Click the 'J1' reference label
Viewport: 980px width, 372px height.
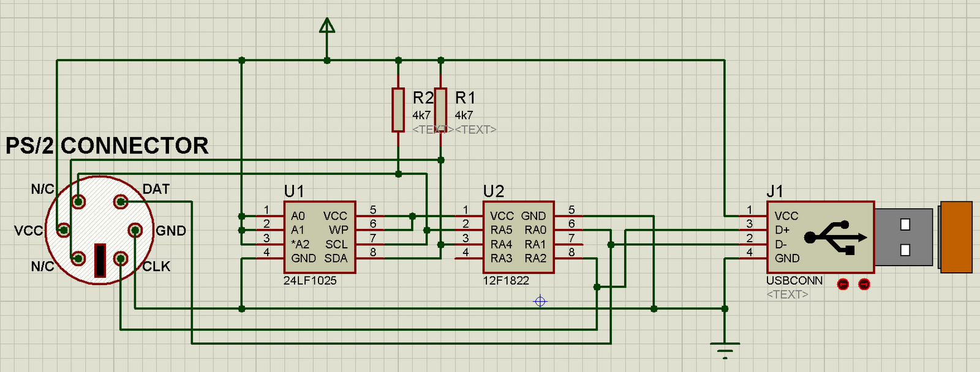click(775, 192)
